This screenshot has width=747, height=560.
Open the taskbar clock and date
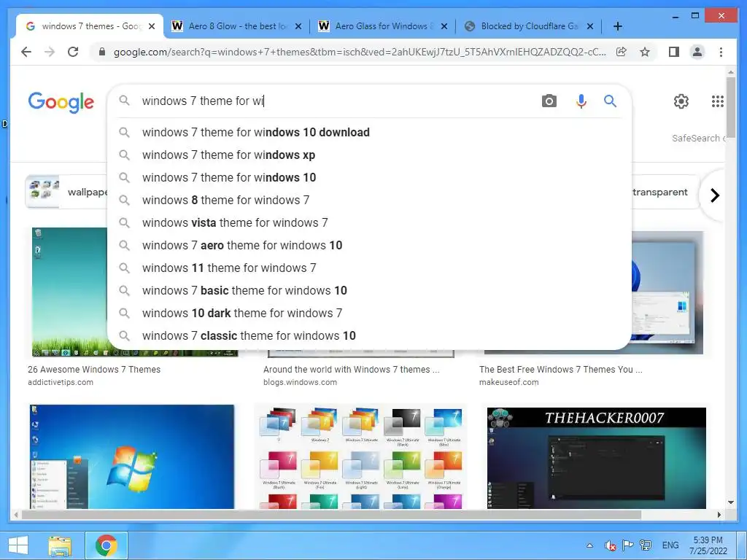[x=708, y=545]
